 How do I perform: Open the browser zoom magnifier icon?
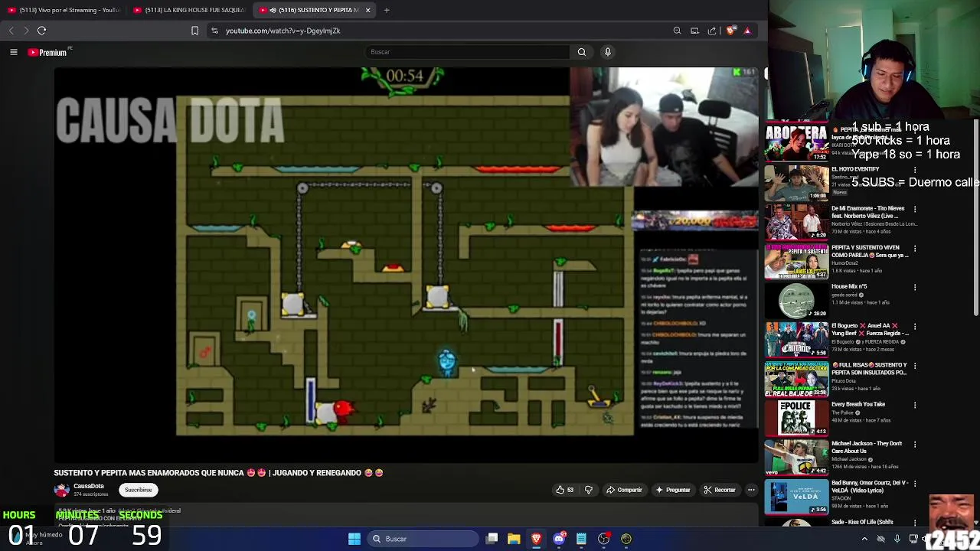(x=677, y=31)
